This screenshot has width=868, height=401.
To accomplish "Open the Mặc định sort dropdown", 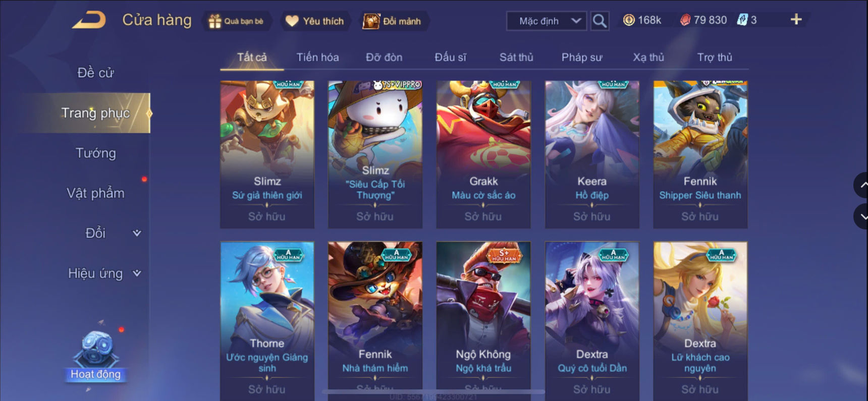I will coord(547,21).
